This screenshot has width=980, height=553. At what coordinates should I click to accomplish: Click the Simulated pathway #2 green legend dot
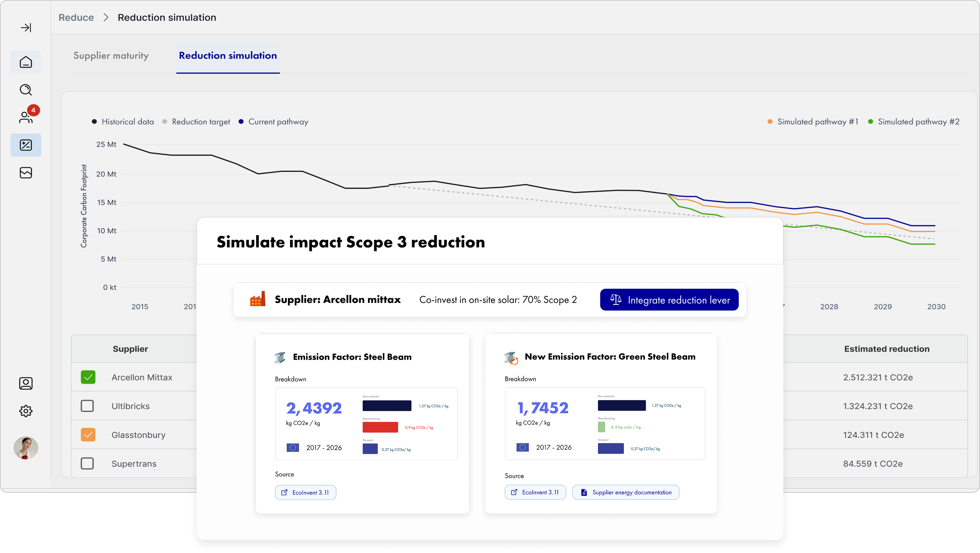point(871,122)
